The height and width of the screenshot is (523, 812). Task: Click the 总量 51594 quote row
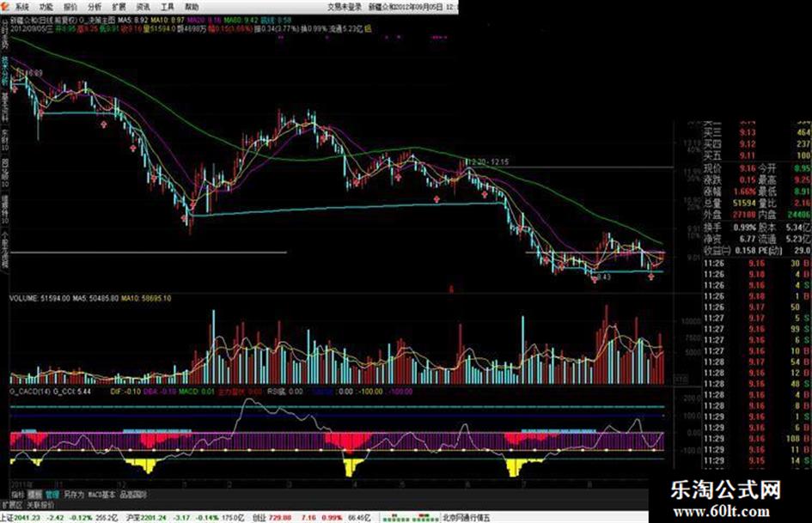[730, 203]
